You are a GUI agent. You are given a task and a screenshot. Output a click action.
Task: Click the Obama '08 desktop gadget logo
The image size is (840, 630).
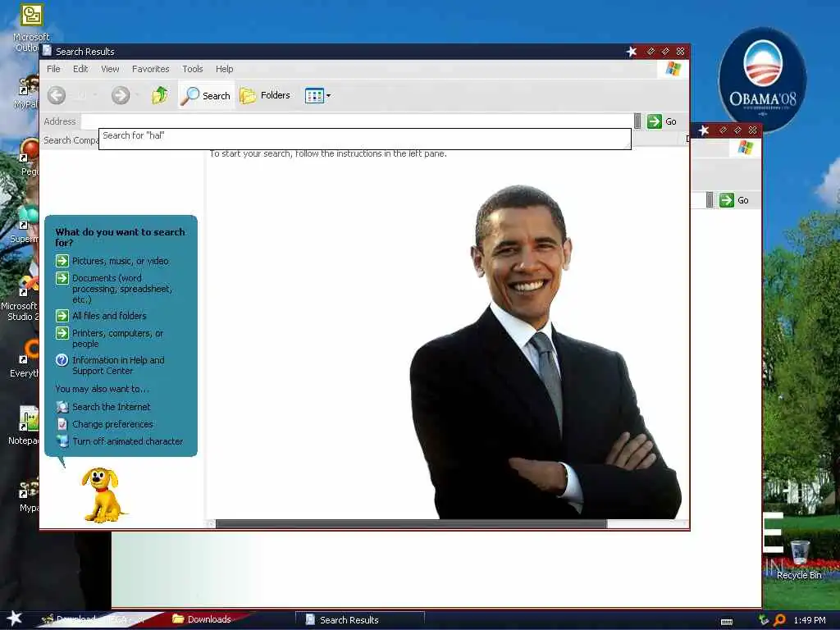pos(762,80)
